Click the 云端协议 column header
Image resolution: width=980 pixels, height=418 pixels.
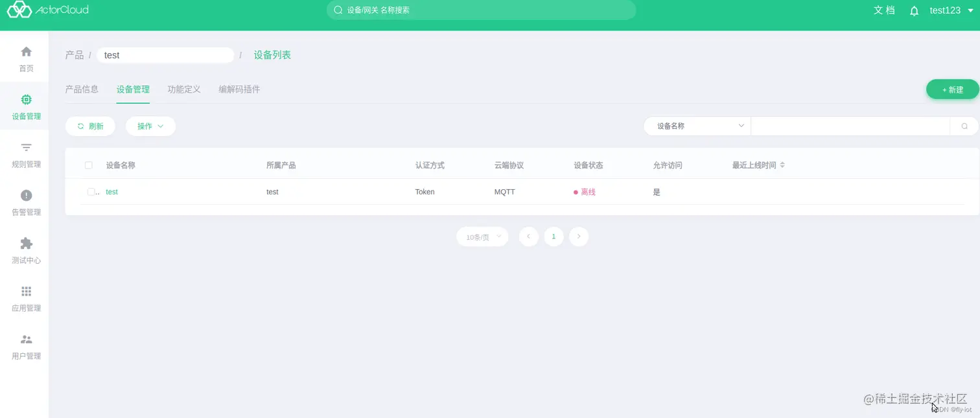click(x=509, y=165)
